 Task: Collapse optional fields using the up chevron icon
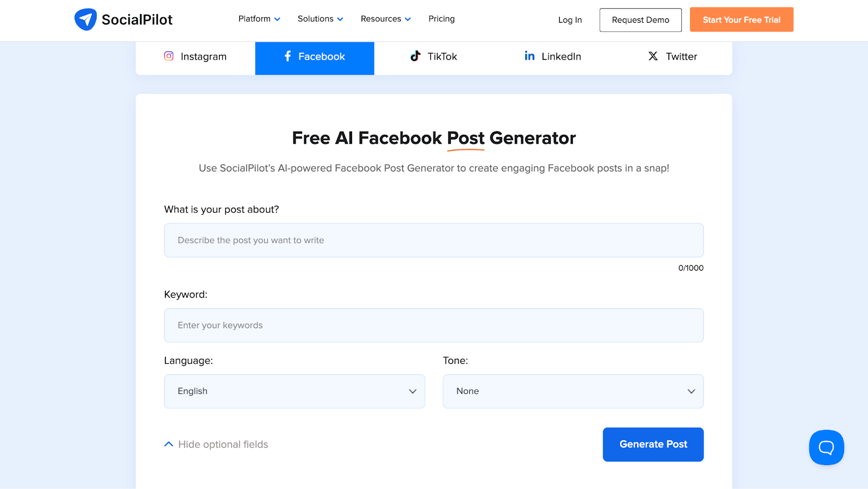(x=169, y=444)
